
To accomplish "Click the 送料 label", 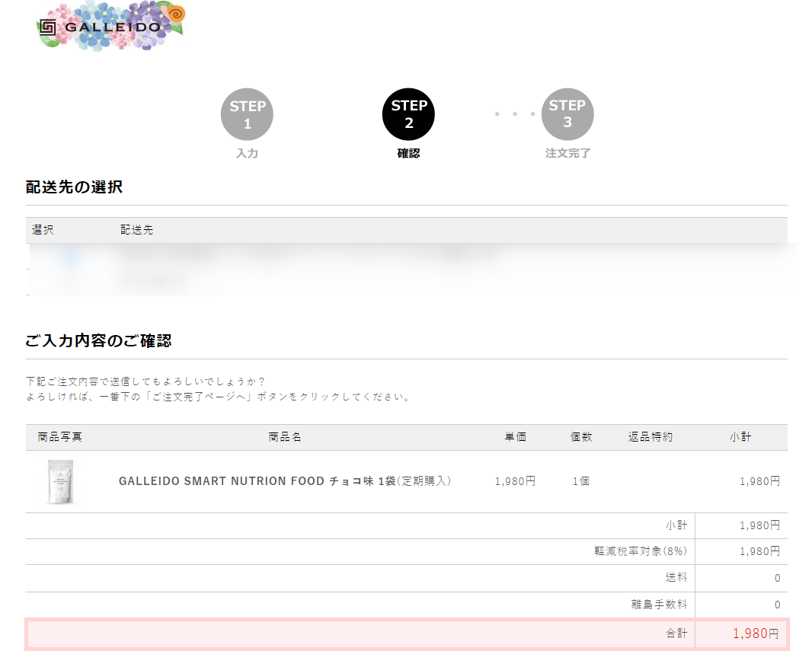I will [x=676, y=577].
